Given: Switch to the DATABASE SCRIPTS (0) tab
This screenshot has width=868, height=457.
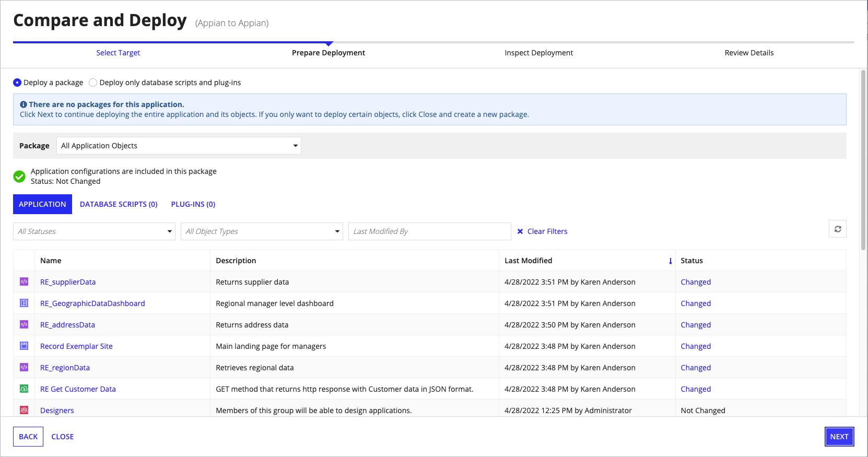Looking at the screenshot, I should (x=119, y=204).
